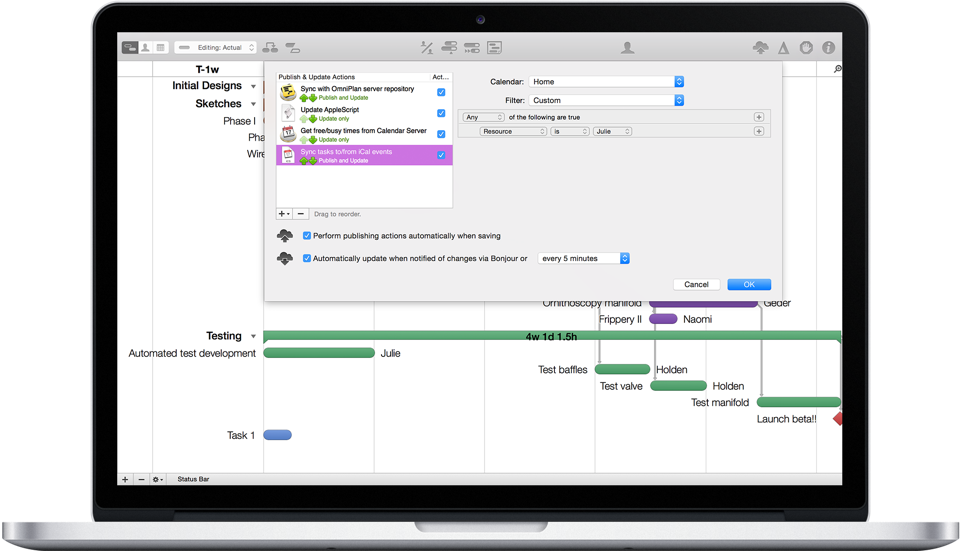Click the cloud publish toolbar icon

760,48
